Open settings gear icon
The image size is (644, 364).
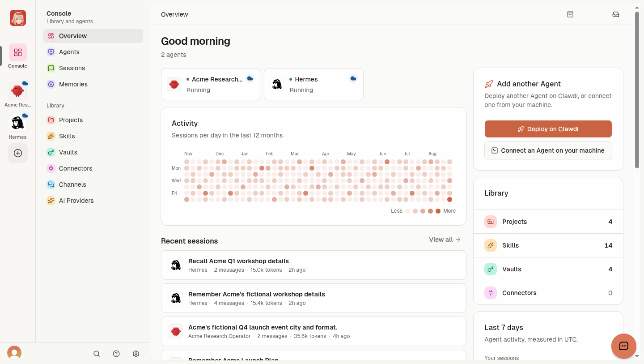136,354
